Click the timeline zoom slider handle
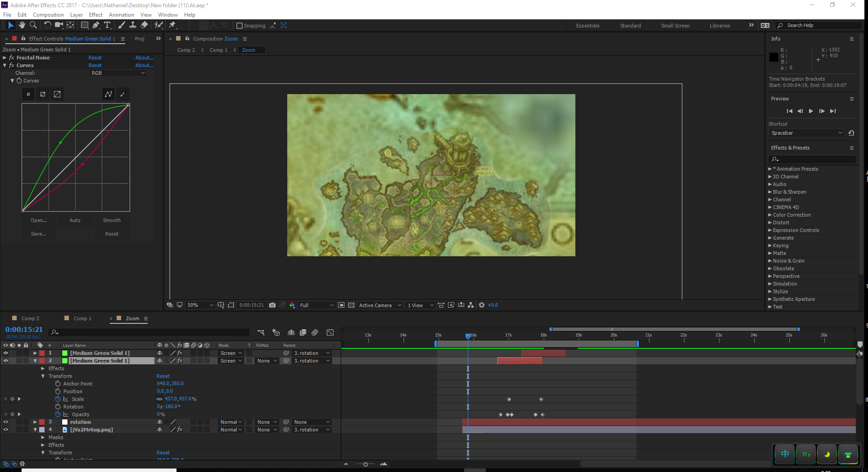The height and width of the screenshot is (472, 868). tap(366, 464)
